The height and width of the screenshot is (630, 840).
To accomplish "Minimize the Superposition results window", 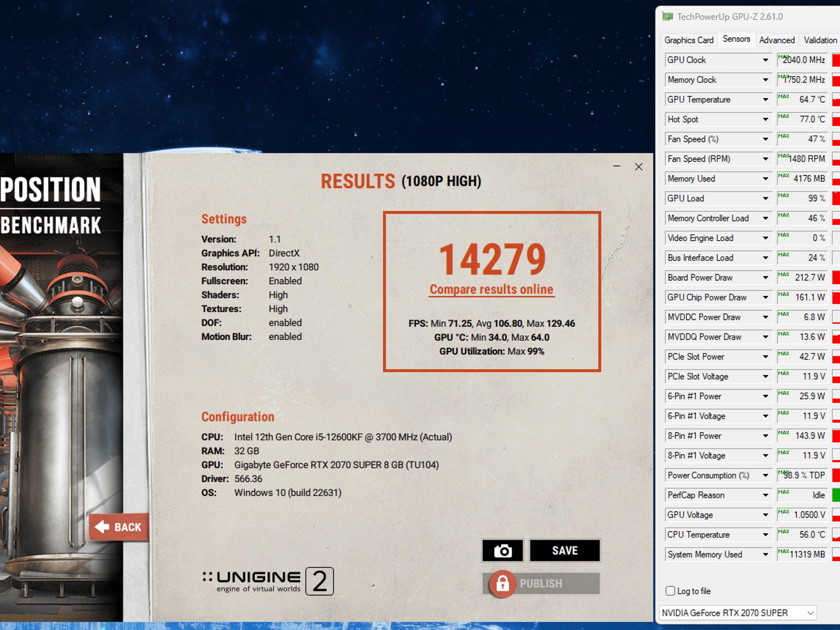I will (x=616, y=166).
